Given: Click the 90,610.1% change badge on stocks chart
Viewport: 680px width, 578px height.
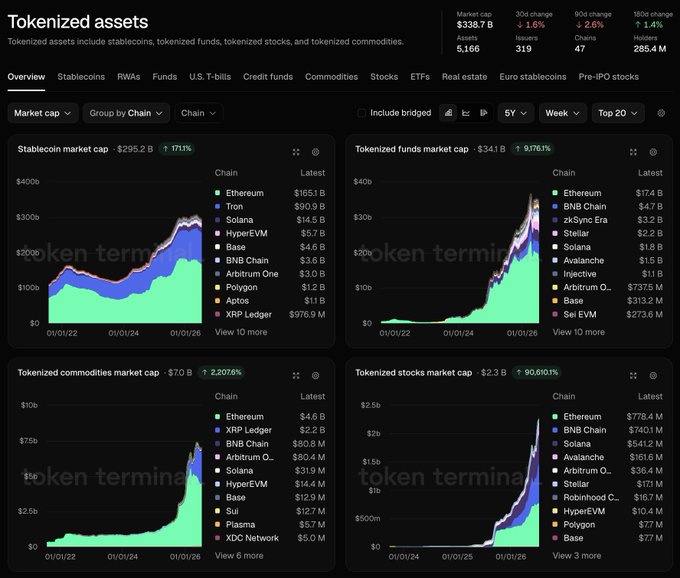Looking at the screenshot, I should 536,372.
